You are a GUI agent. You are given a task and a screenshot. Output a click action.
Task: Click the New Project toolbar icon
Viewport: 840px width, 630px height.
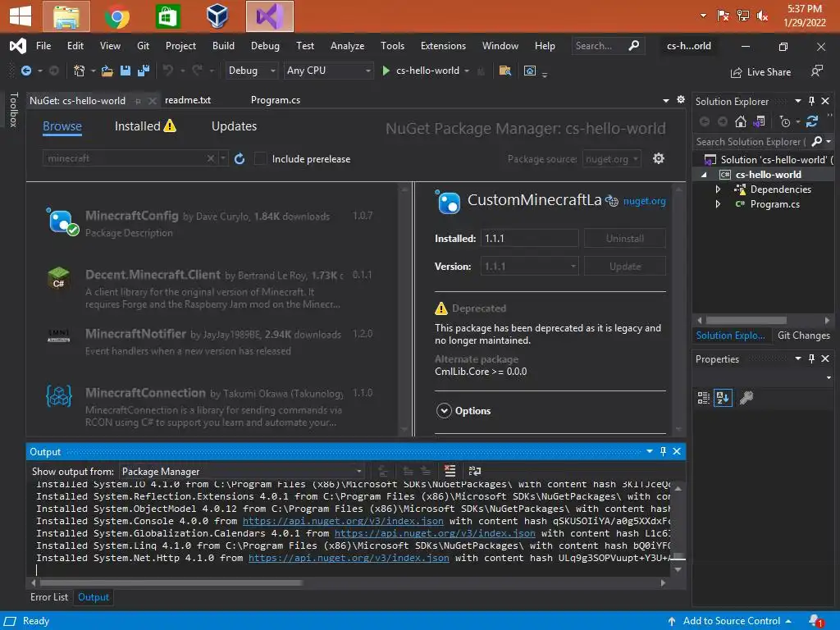[80, 71]
